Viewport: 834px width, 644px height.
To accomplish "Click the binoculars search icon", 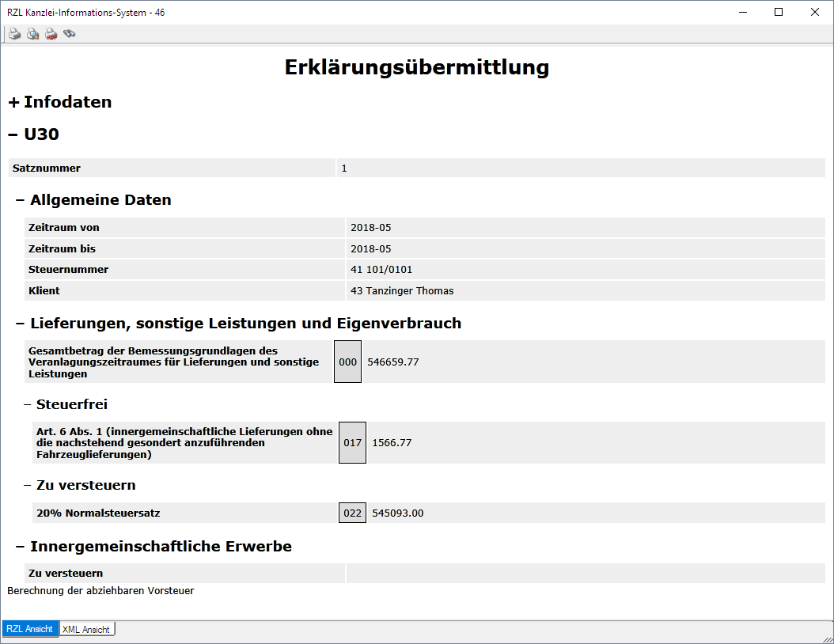I will click(x=70, y=34).
